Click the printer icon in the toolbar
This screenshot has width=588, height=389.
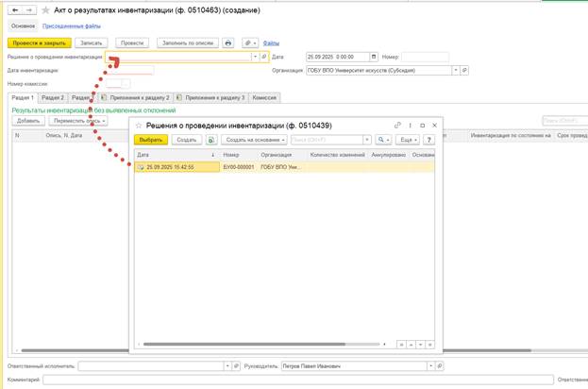click(228, 43)
